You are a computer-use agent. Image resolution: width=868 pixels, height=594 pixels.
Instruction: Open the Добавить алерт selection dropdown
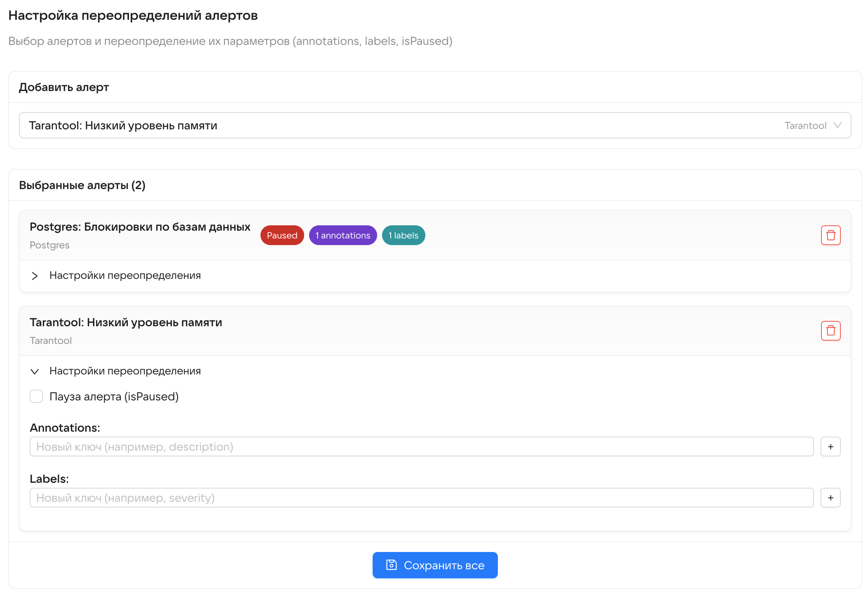tap(435, 125)
